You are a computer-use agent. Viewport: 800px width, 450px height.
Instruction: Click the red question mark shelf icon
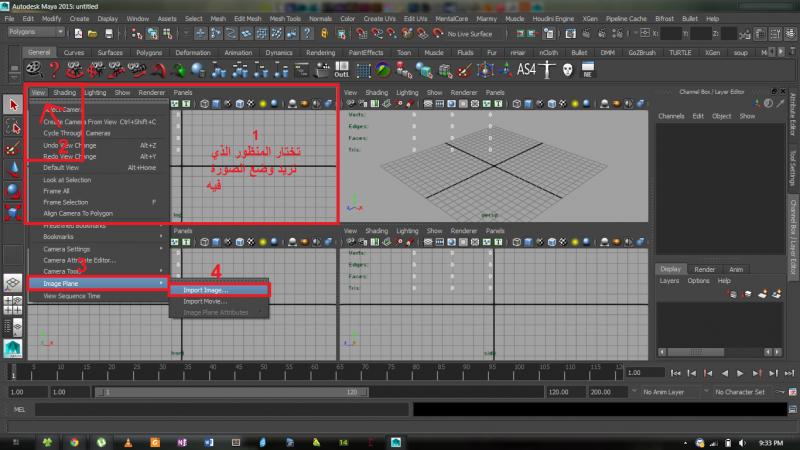point(54,70)
